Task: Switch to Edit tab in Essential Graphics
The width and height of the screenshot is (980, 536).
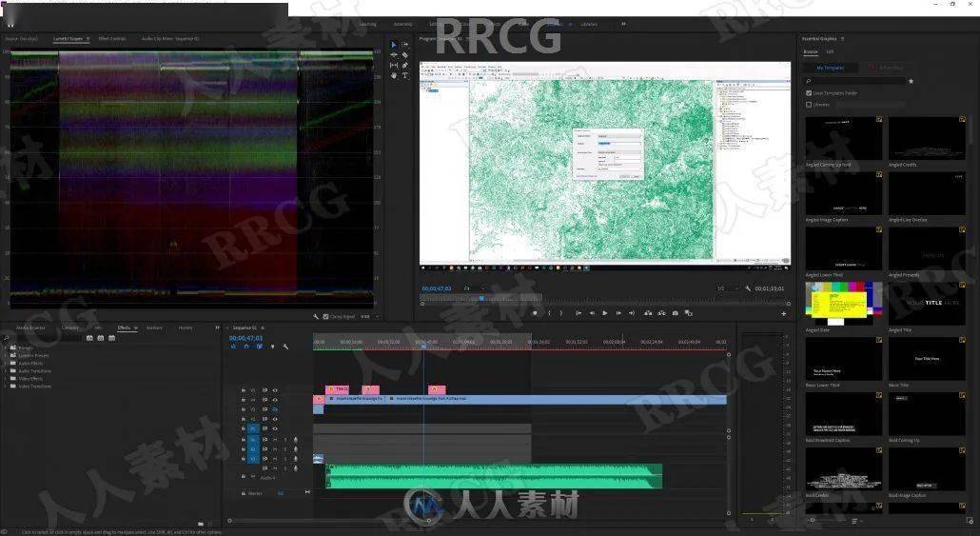Action: tap(830, 52)
